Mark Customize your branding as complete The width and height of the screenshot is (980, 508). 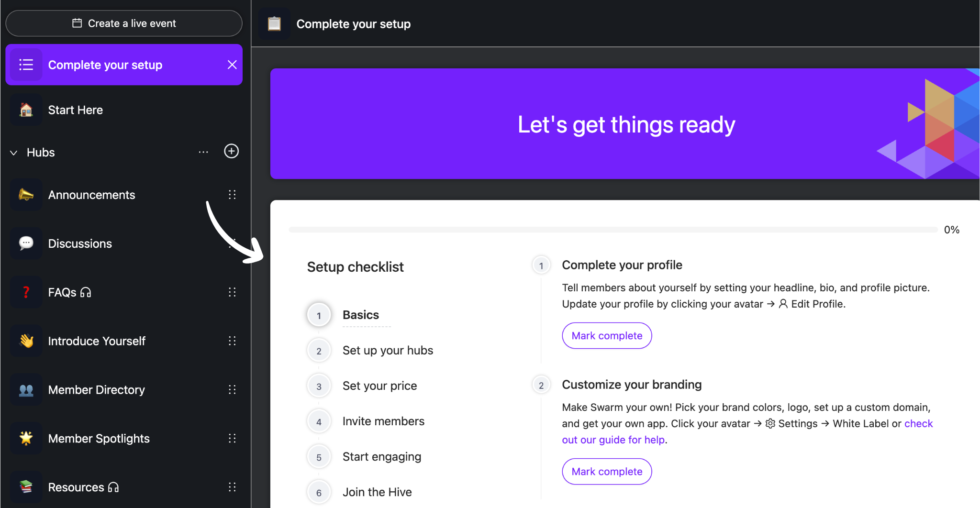(607, 471)
